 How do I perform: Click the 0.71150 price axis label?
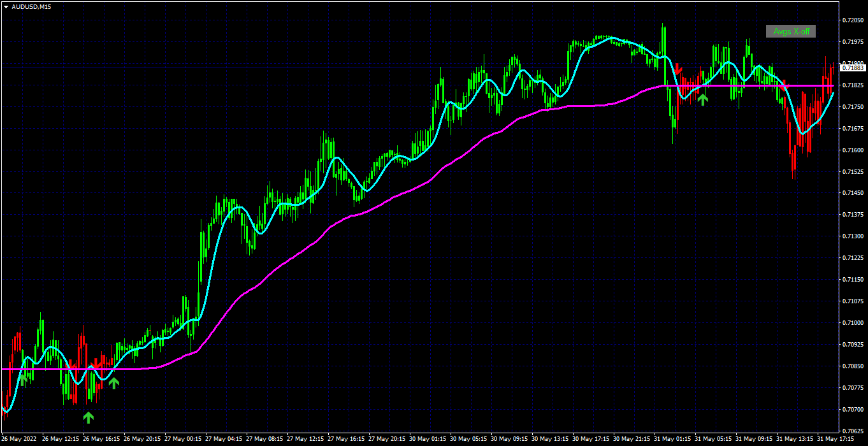[x=853, y=280]
